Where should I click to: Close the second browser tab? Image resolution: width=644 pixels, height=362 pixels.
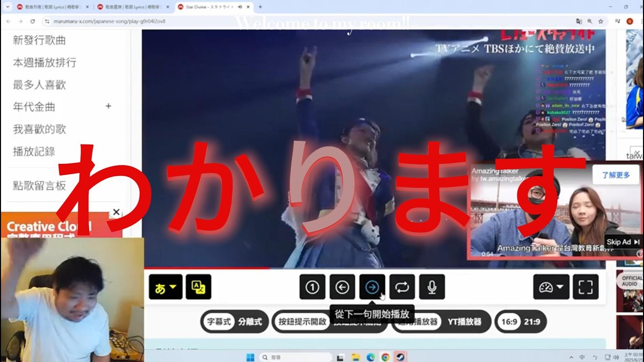[x=168, y=7]
